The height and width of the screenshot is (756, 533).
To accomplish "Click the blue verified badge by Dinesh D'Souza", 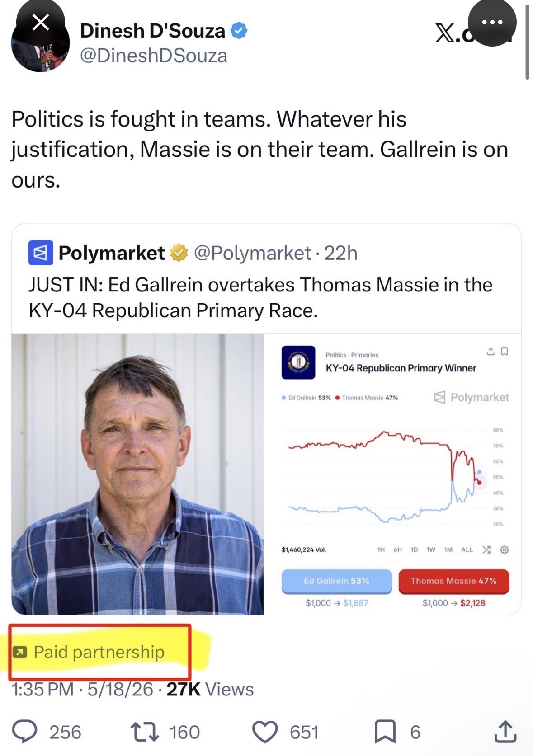I will pos(239,31).
